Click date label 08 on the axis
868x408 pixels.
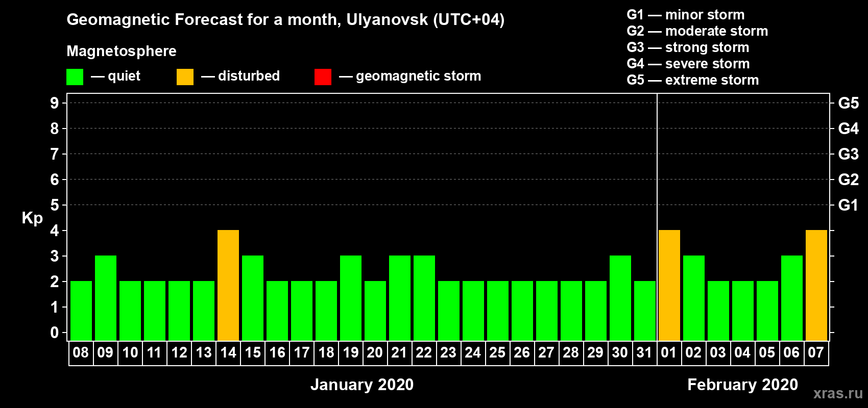point(81,352)
